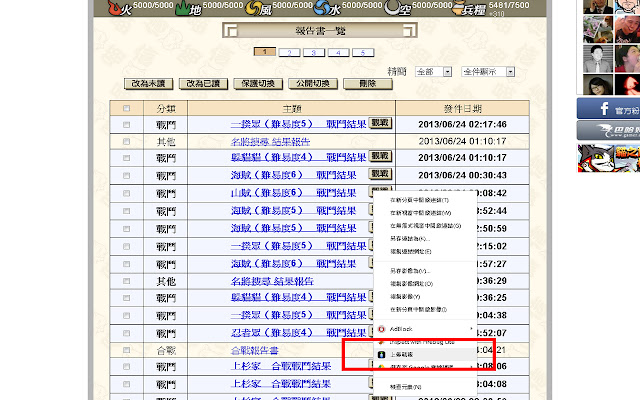The height and width of the screenshot is (400, 640).
Task: Open the 合戰報告書 link
Action: (x=255, y=350)
